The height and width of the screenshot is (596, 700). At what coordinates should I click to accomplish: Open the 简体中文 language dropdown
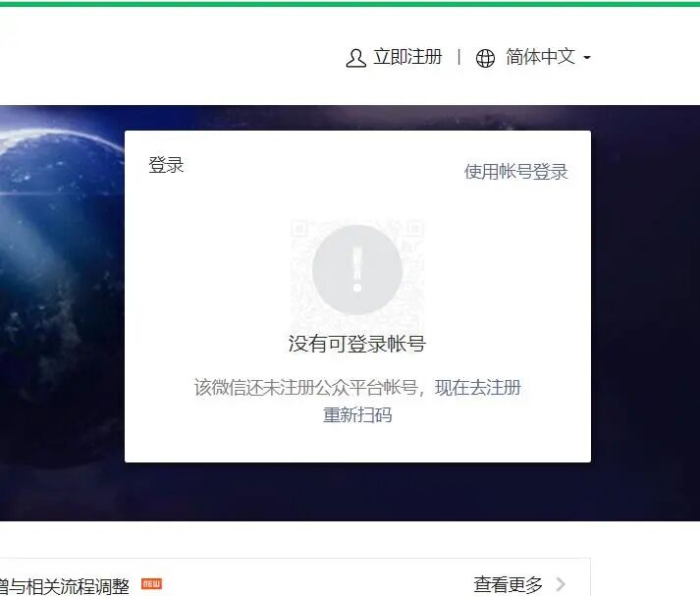click(541, 57)
